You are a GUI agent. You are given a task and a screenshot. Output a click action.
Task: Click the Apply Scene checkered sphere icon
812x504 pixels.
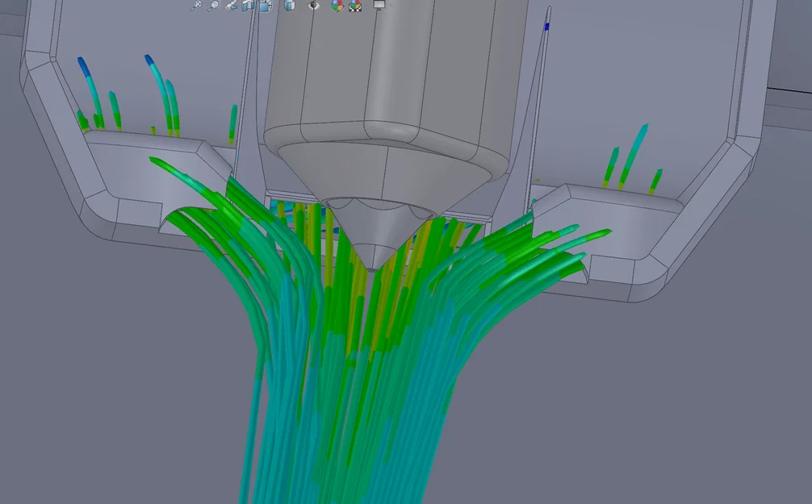click(354, 6)
